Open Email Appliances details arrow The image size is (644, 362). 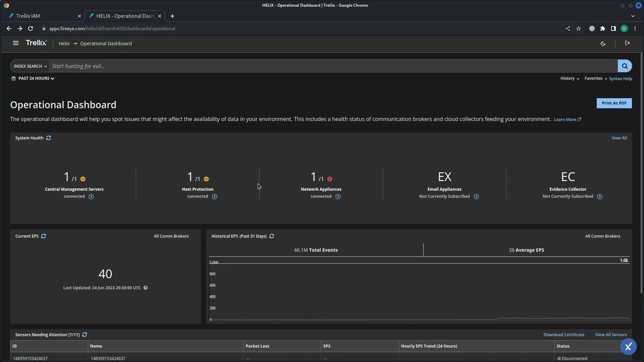click(x=476, y=197)
